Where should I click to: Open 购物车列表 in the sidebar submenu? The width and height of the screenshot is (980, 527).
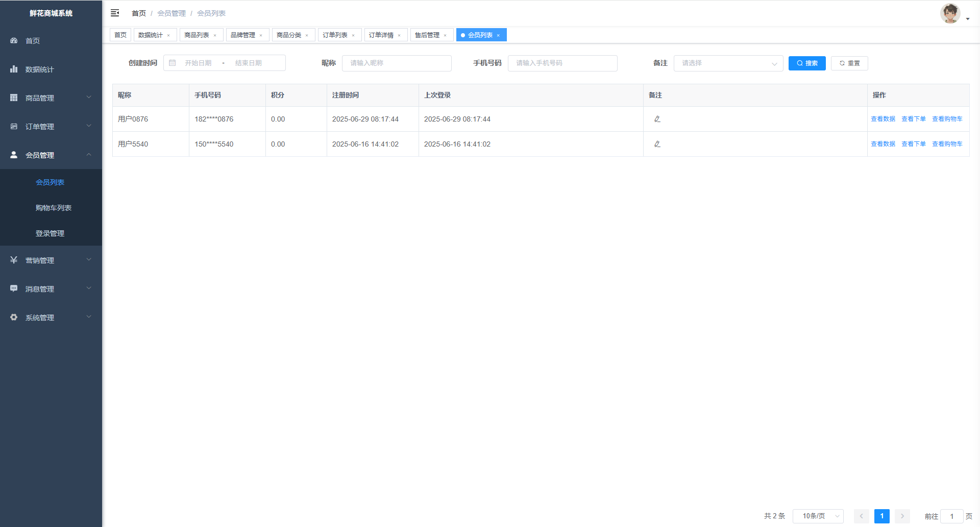[x=54, y=208]
